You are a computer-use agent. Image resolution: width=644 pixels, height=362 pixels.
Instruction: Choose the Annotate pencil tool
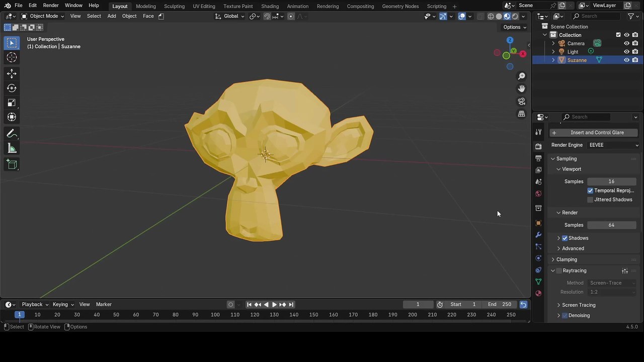click(x=12, y=134)
